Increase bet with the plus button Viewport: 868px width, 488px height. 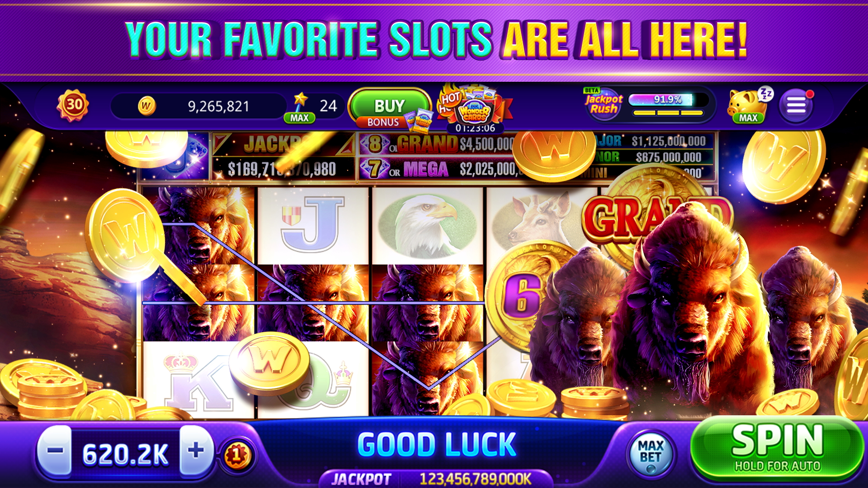[196, 450]
